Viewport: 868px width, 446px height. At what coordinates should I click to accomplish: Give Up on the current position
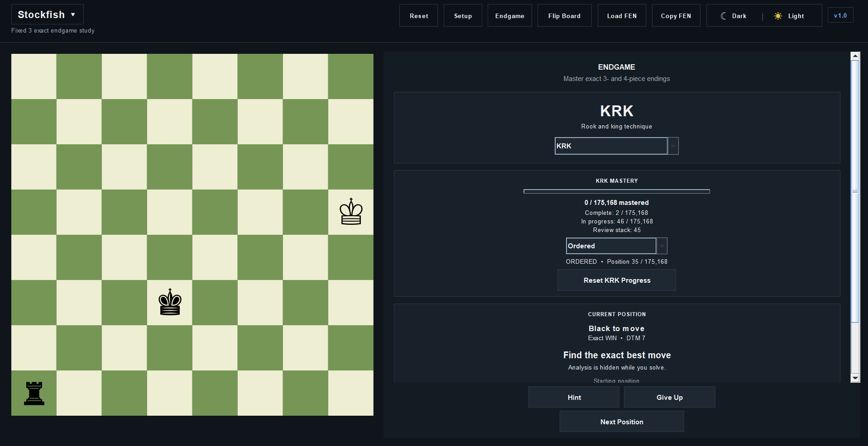[x=670, y=397]
